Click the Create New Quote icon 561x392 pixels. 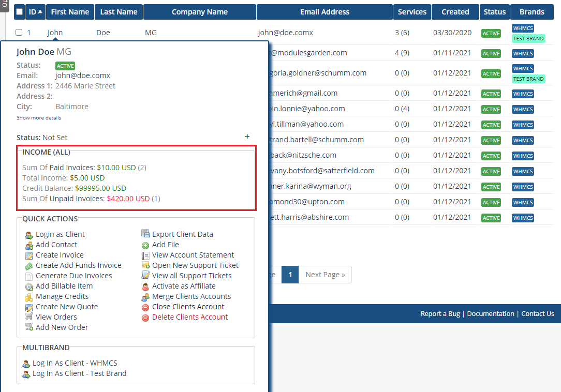29,308
